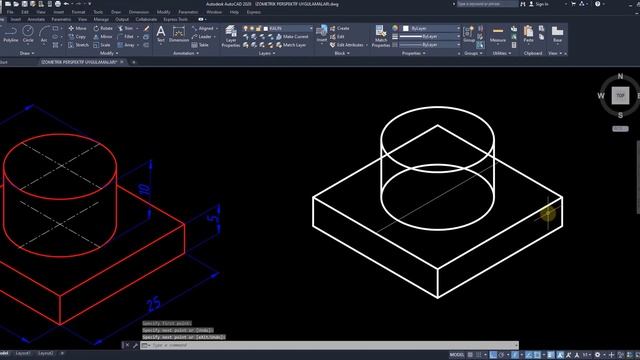
Task: Open the Measure tool
Action: 498,34
